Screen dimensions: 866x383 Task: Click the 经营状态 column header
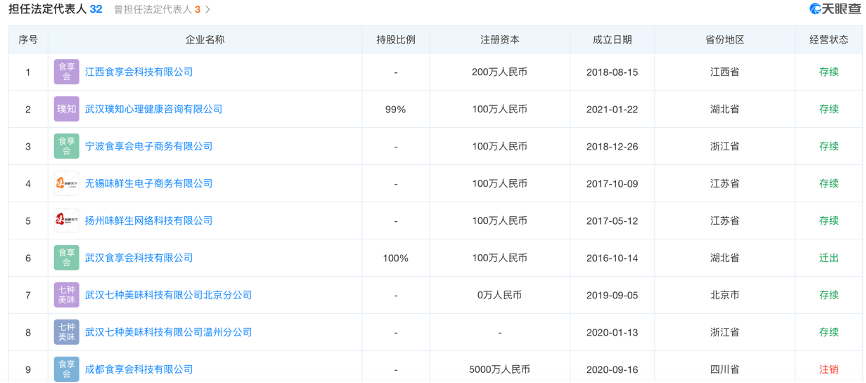pyautogui.click(x=829, y=40)
